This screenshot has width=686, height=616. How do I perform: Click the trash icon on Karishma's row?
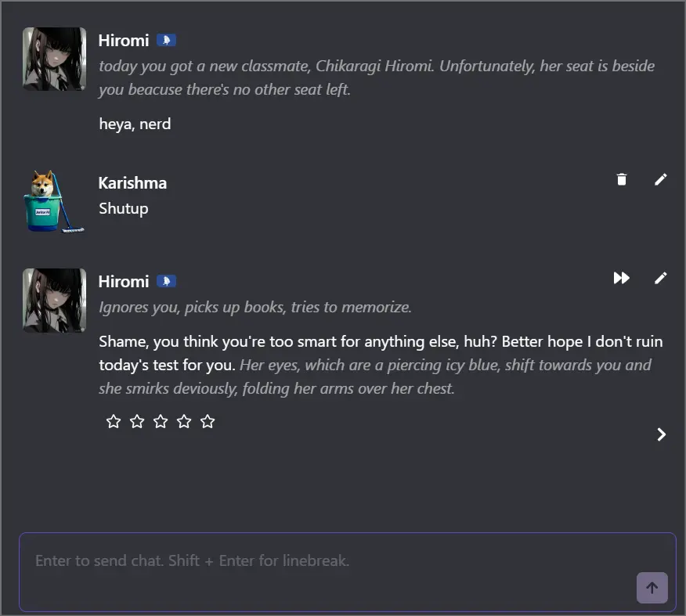[621, 179]
